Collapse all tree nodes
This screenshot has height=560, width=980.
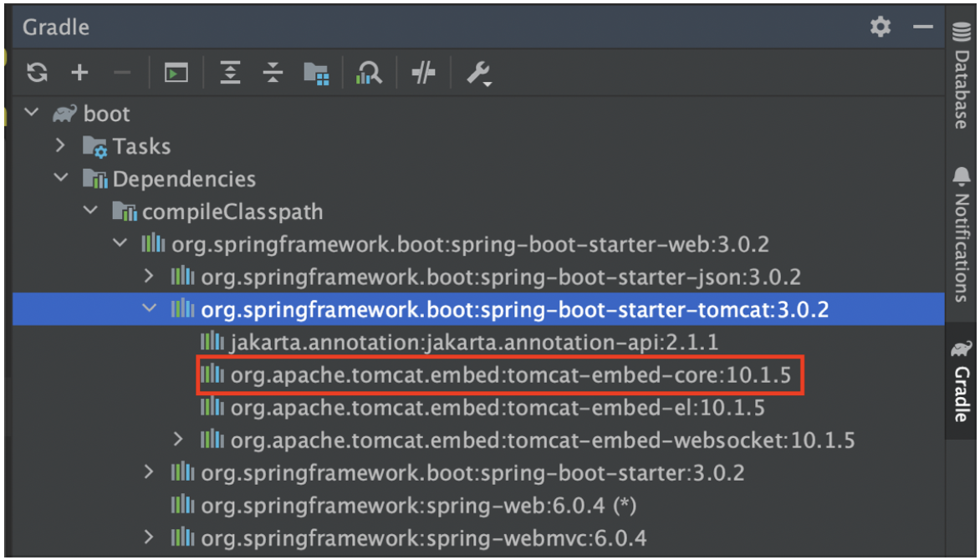click(273, 73)
